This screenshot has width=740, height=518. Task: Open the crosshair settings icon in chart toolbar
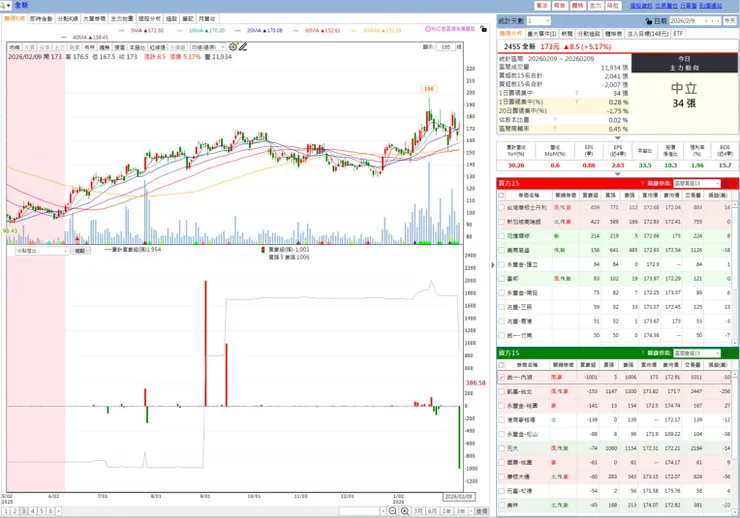[x=233, y=47]
